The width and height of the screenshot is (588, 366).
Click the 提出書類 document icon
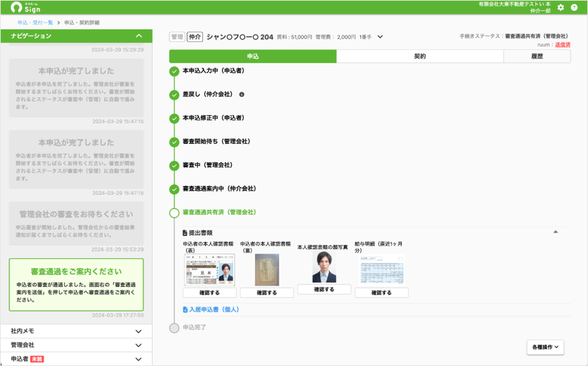(185, 233)
